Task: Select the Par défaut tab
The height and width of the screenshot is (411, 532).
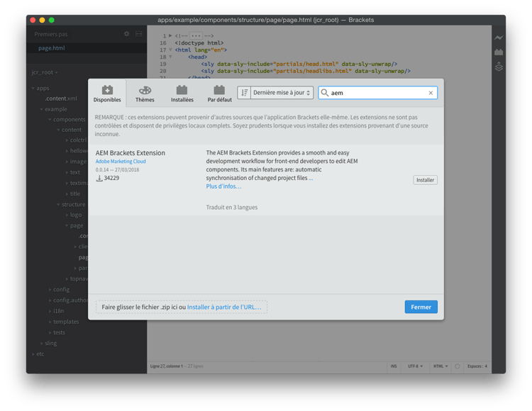Action: pos(219,93)
